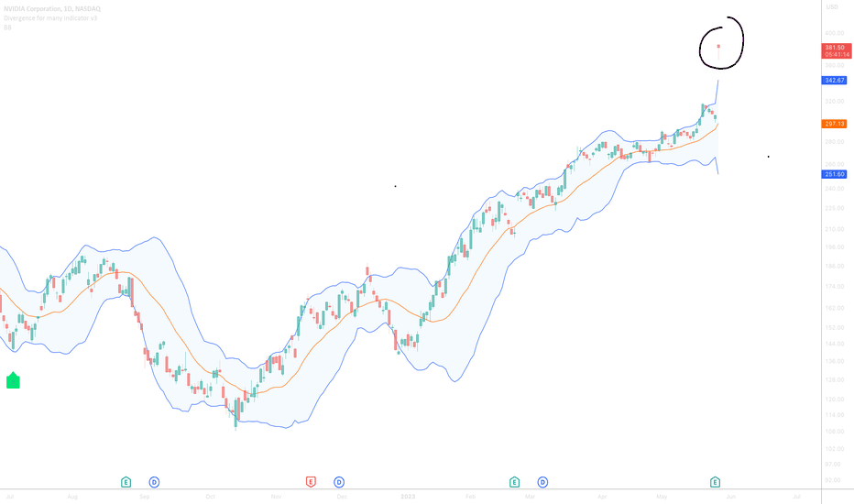The height and width of the screenshot is (504, 854).
Task: Click the Jun label on time axis
Action: (730, 497)
